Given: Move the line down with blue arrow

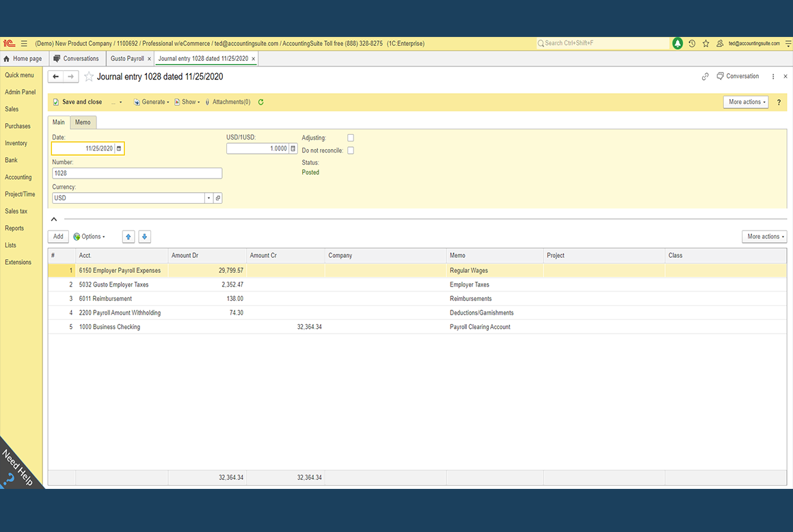Looking at the screenshot, I should (145, 237).
